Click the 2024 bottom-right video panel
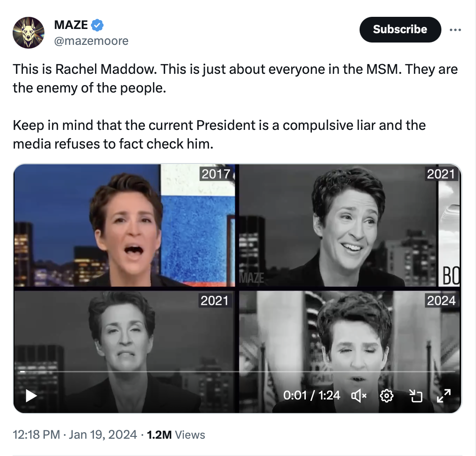The height and width of the screenshot is (456, 476). coord(349,351)
